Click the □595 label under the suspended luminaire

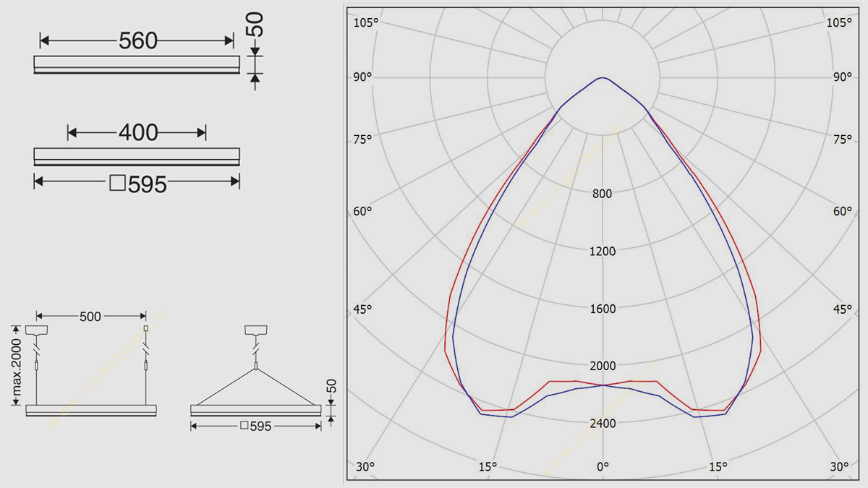(256, 427)
